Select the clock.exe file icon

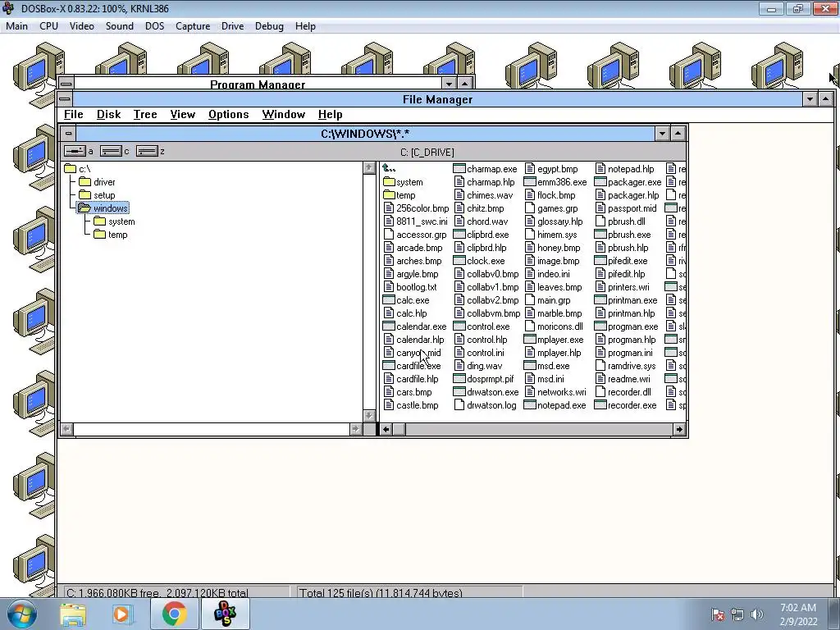(x=459, y=261)
